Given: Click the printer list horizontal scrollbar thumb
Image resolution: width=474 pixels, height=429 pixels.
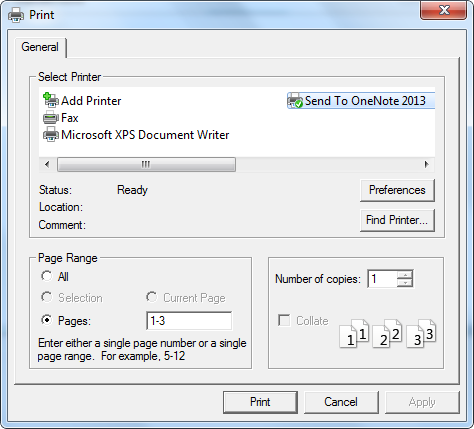Looking at the screenshot, I should pyautogui.click(x=146, y=164).
